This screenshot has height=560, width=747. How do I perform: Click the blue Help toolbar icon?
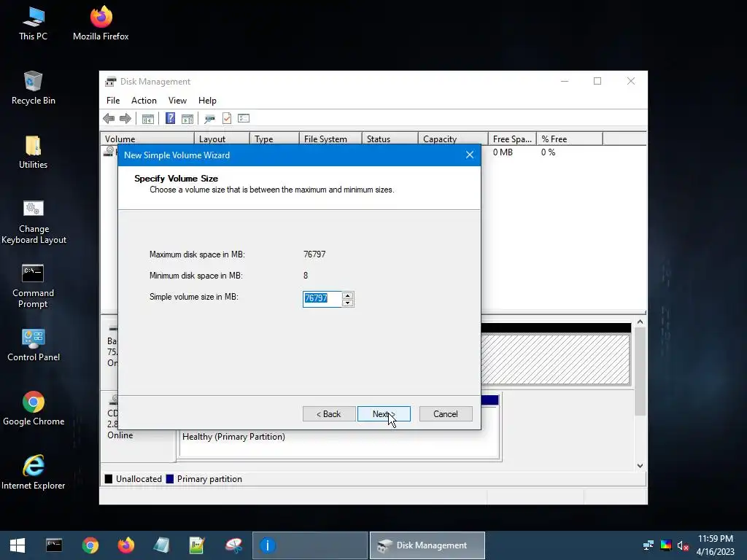coord(170,118)
